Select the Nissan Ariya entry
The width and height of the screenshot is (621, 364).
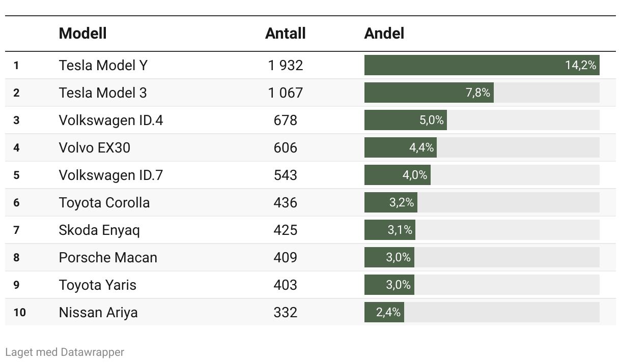click(x=98, y=312)
